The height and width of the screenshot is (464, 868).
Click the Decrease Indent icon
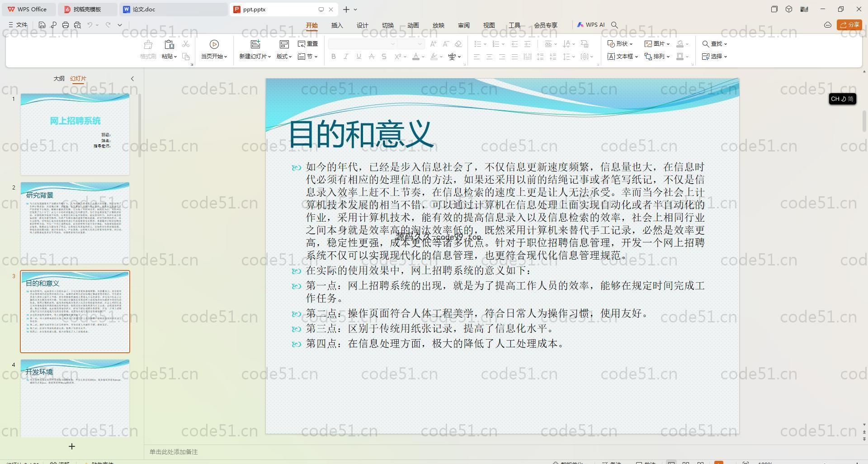pos(514,44)
